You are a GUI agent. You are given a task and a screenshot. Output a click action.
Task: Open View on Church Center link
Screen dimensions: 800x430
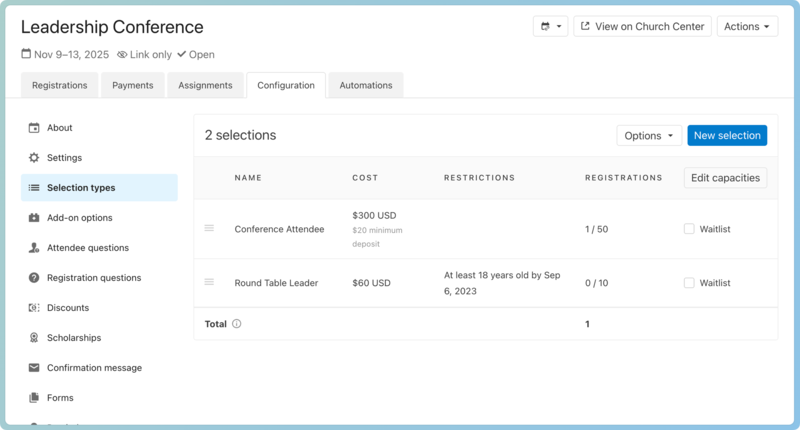pos(642,27)
